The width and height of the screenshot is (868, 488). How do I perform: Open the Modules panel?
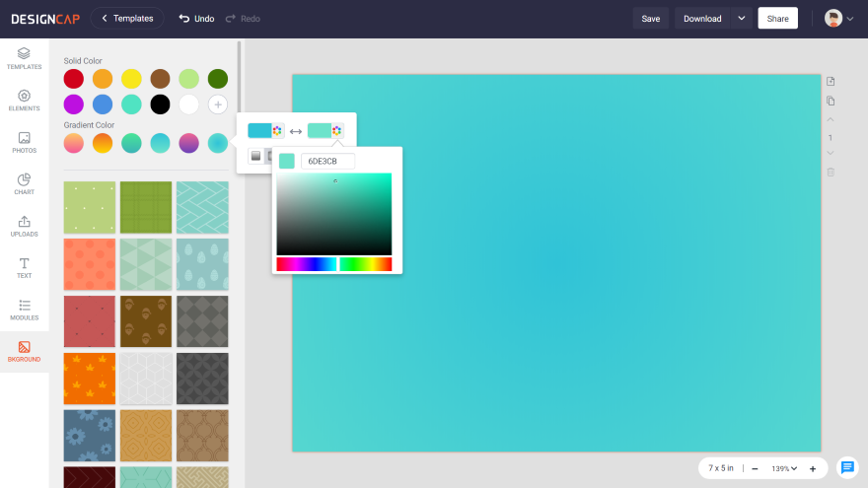click(24, 310)
